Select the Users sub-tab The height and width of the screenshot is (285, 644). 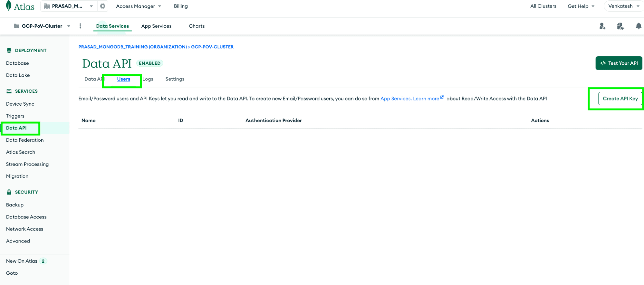point(124,79)
